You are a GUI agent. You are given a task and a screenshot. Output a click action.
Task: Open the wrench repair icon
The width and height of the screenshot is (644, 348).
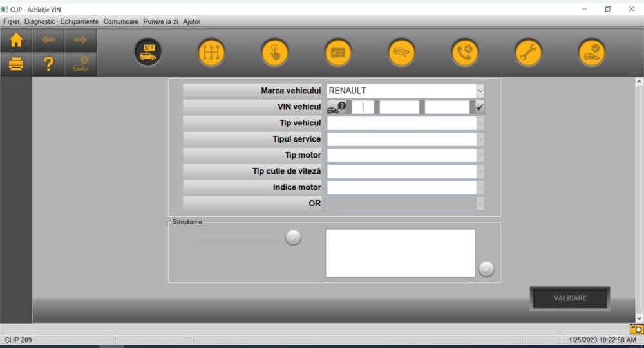coord(528,53)
